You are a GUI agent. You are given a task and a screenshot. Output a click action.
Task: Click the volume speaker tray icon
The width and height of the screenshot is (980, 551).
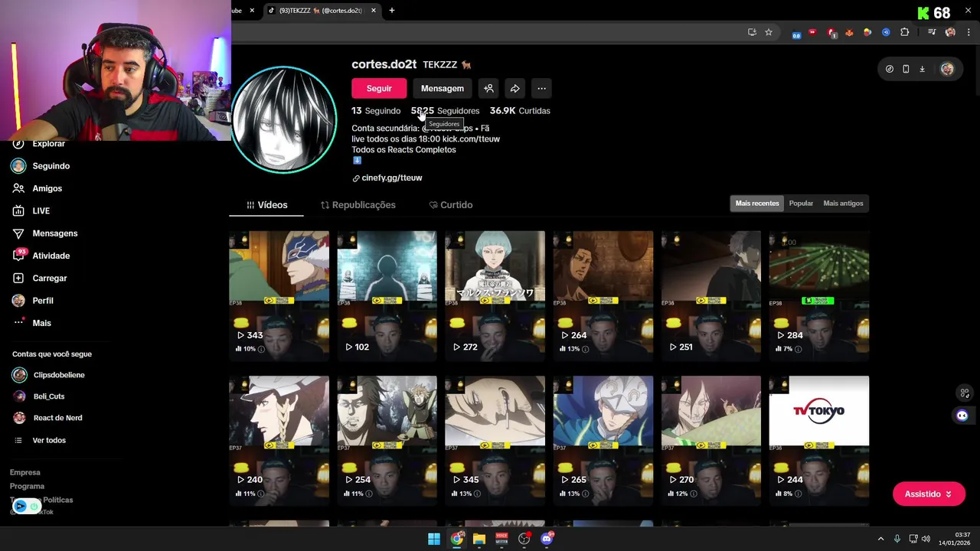pos(926,539)
